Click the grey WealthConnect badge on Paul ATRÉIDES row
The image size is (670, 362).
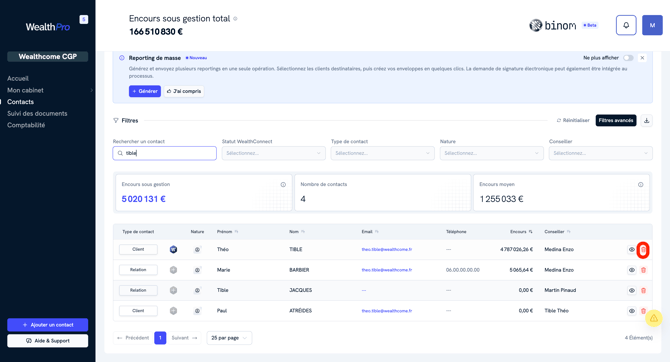[x=173, y=311]
